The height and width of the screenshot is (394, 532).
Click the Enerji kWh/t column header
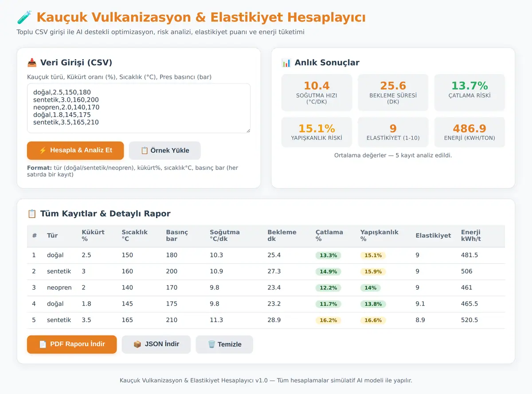point(471,236)
